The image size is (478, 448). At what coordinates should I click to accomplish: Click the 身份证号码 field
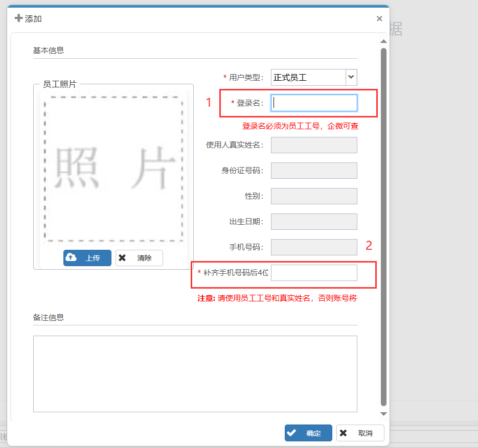pyautogui.click(x=314, y=171)
